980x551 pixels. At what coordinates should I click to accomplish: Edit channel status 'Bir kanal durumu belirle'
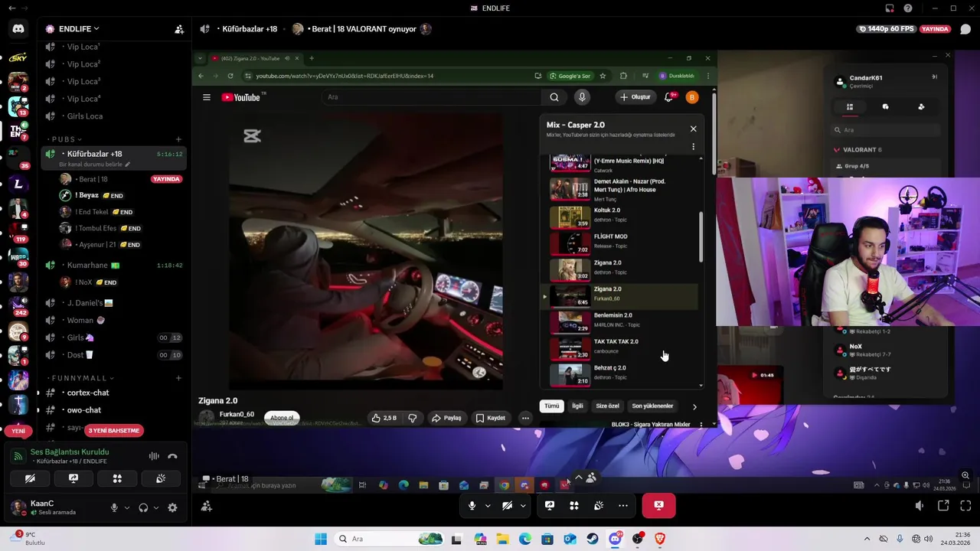(x=94, y=165)
